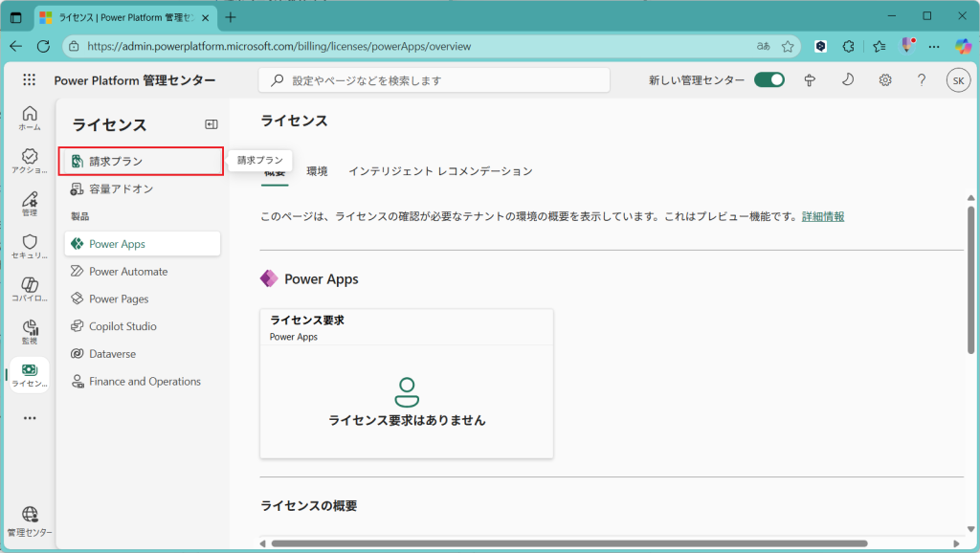Click the shield extension icon in toolbar
Viewport: 980px width, 553px height.
[x=820, y=46]
